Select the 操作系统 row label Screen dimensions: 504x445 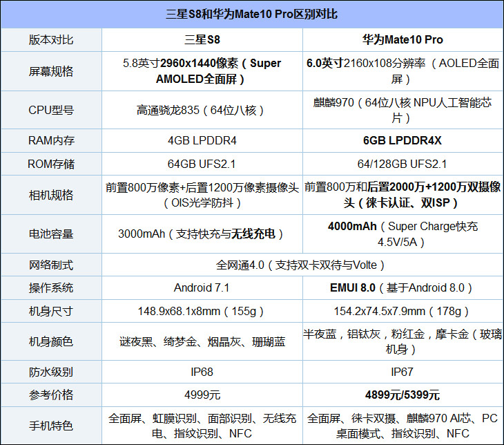coord(51,287)
